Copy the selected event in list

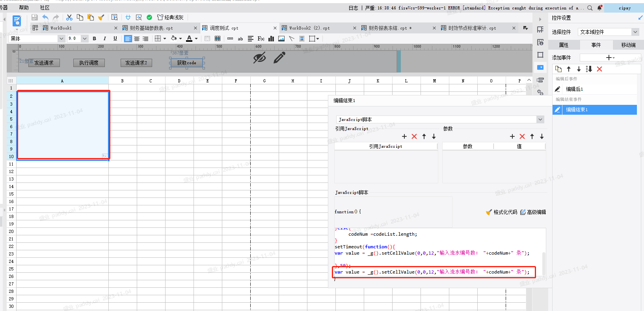click(x=558, y=69)
